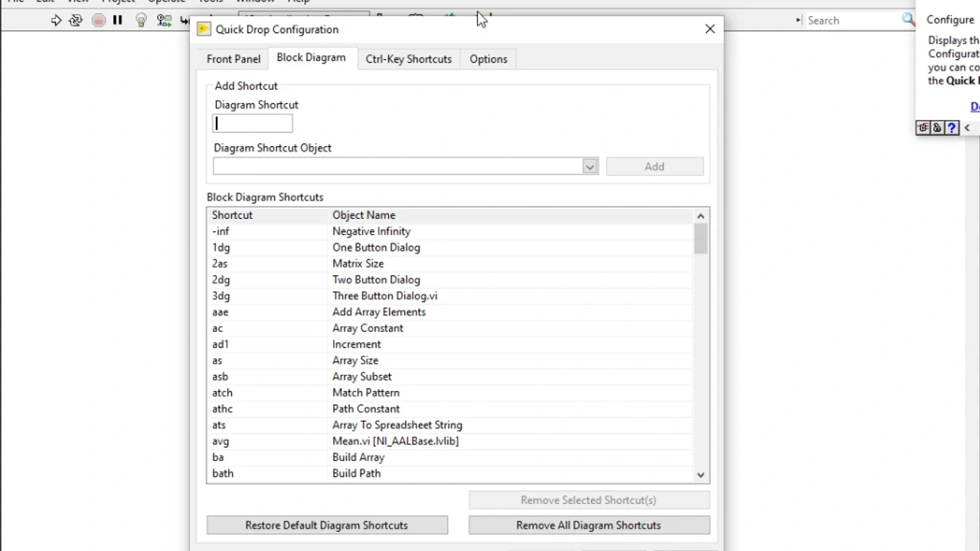Select the One Button Dialog row

click(450, 247)
